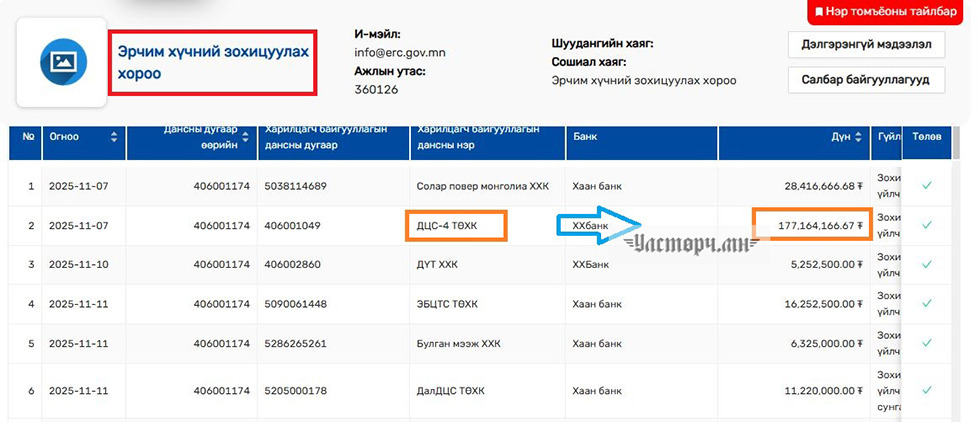Sort by Дүн amount column arrows
Image resolution: width=980 pixels, height=422 pixels.
[x=860, y=137]
